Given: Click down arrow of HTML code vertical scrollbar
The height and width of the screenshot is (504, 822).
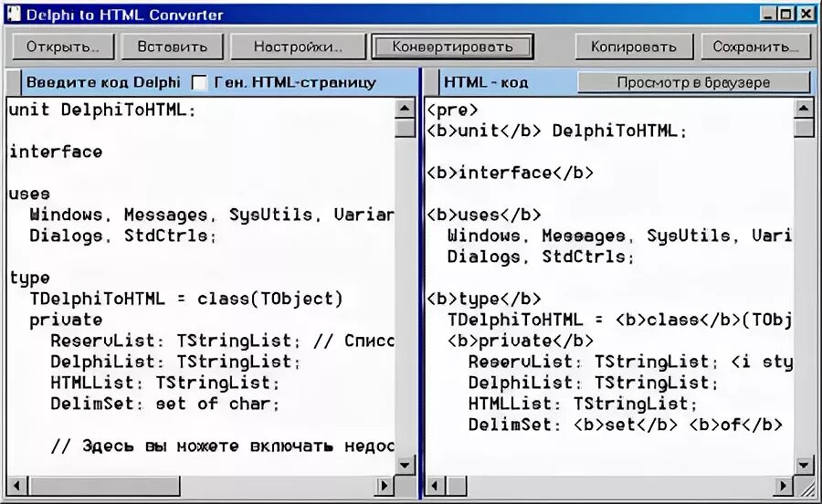Looking at the screenshot, I should point(804,465).
